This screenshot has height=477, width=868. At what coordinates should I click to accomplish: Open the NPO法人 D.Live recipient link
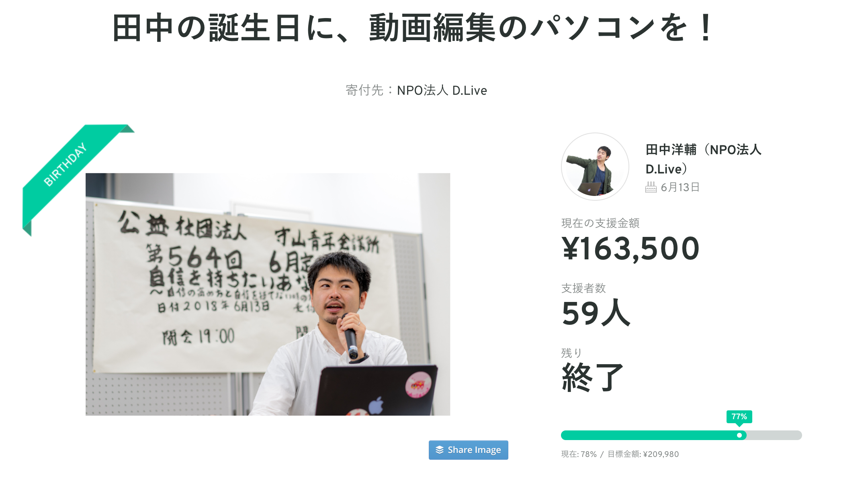442,90
